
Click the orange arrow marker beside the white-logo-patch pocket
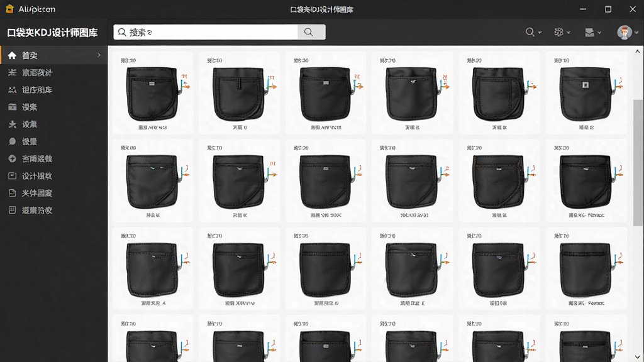[x=619, y=86]
